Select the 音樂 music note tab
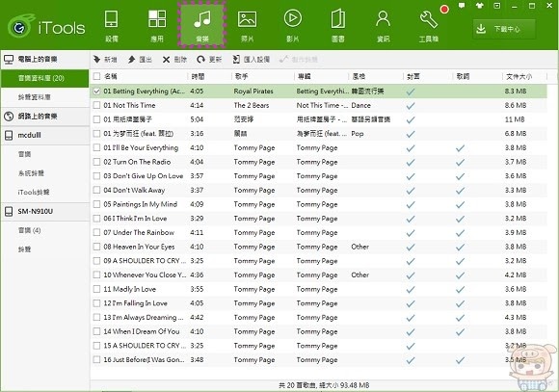Screen dimensions: 559x392 [202, 25]
